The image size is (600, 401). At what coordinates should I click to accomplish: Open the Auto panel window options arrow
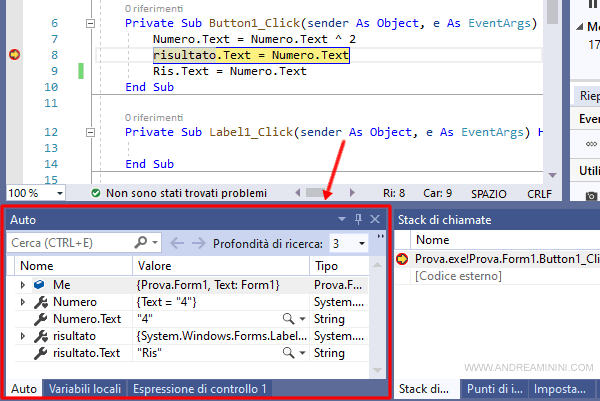pos(341,219)
